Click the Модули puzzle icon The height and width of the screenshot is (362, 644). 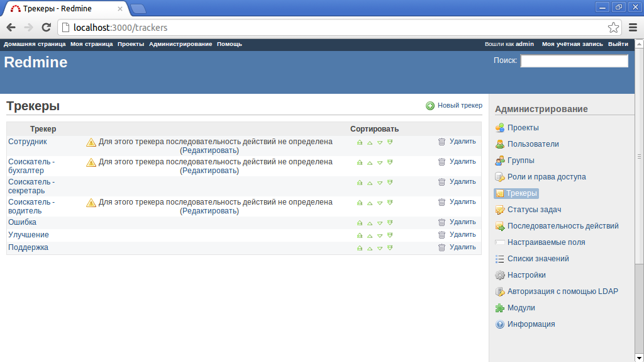500,308
